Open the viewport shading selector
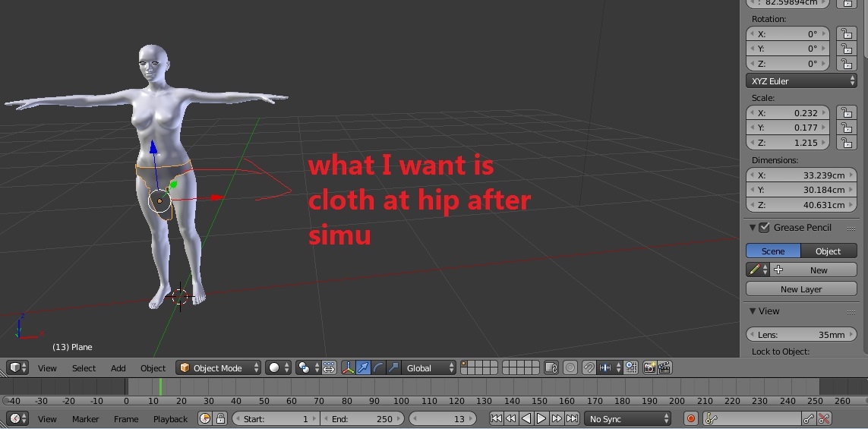868x429 pixels. pos(278,367)
